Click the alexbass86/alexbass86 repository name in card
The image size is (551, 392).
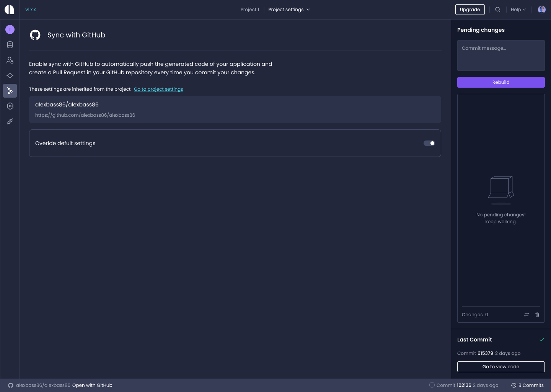67,105
